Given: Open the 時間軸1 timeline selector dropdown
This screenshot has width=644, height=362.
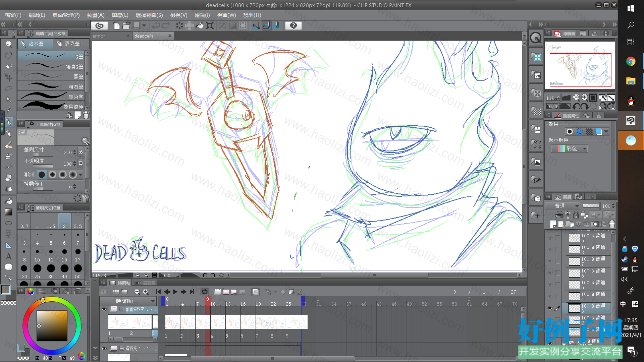Looking at the screenshot, I should coord(128,301).
